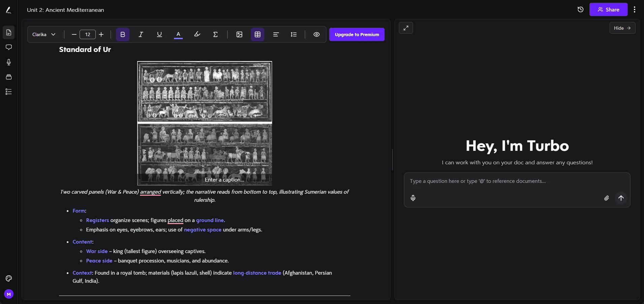This screenshot has width=644, height=304.
Task: Toggle the table tool in toolbar
Action: (258, 34)
